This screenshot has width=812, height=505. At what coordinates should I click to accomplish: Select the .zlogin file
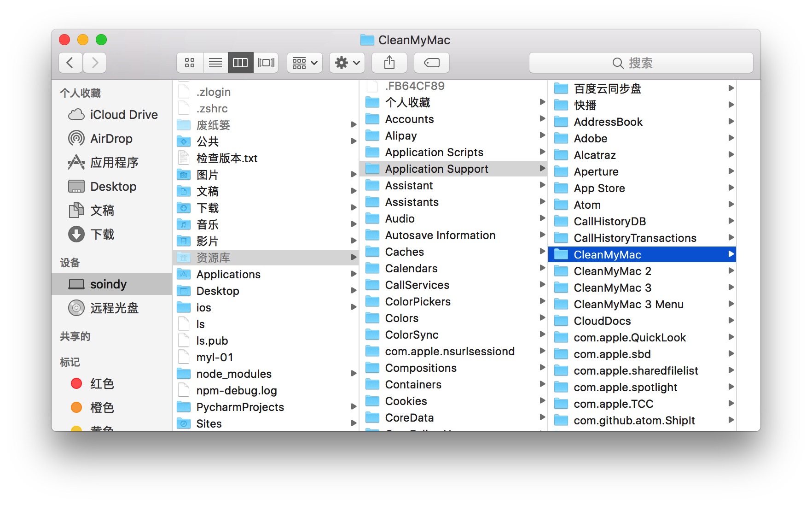pyautogui.click(x=266, y=92)
